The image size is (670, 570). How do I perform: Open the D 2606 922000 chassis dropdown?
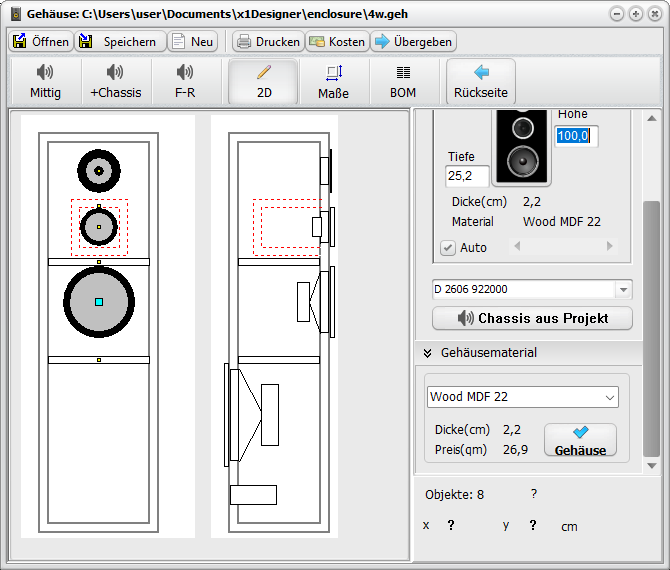click(624, 289)
